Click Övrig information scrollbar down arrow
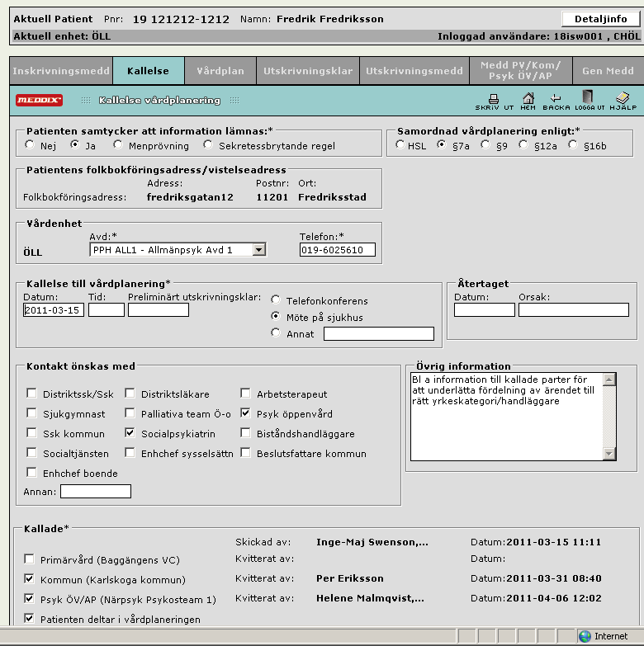The image size is (644, 646). click(609, 454)
